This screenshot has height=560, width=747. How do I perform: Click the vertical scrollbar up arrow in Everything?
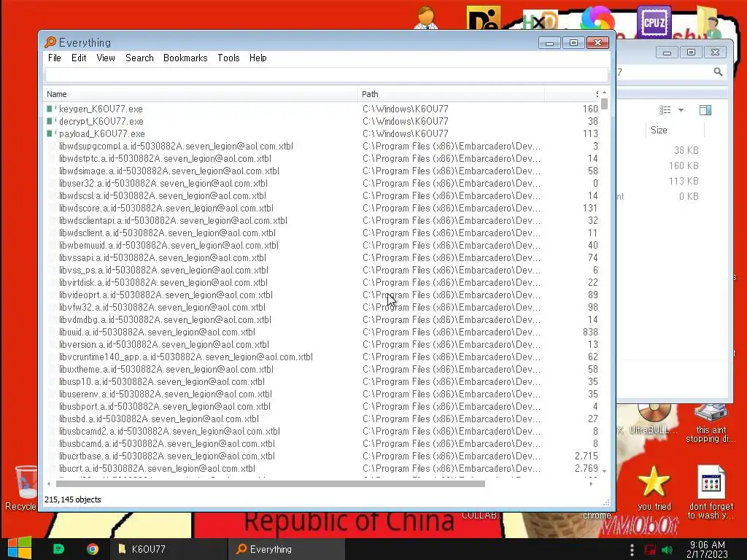pos(604,93)
